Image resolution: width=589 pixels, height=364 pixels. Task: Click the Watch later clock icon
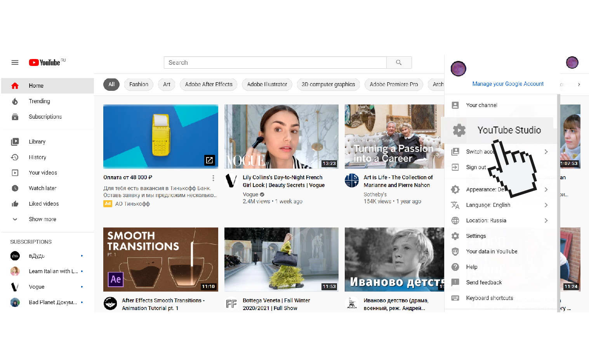[x=15, y=188]
